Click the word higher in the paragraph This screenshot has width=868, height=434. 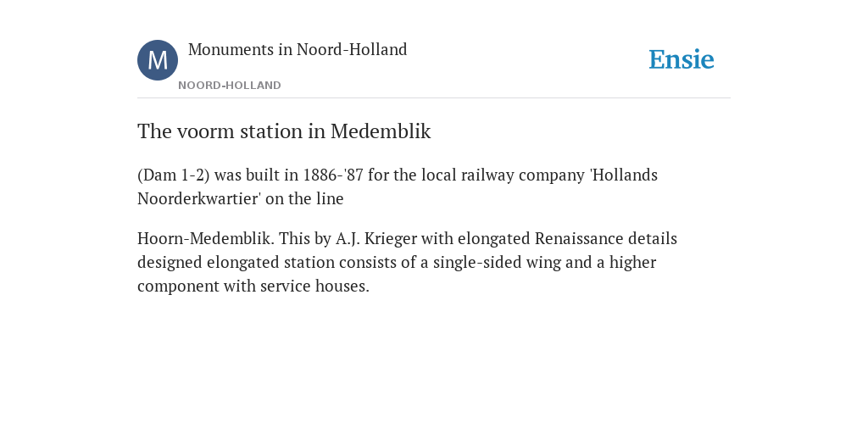(x=632, y=263)
